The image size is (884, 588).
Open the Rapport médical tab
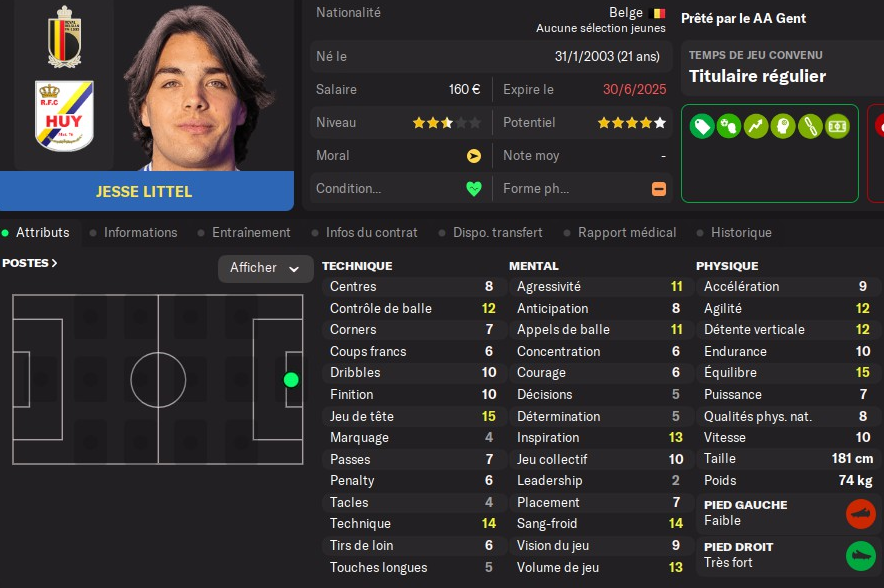tap(627, 232)
